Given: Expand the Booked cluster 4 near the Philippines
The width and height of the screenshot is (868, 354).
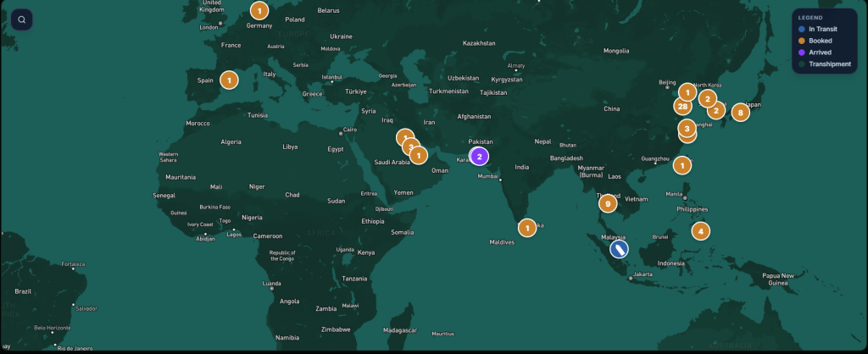Looking at the screenshot, I should [701, 230].
